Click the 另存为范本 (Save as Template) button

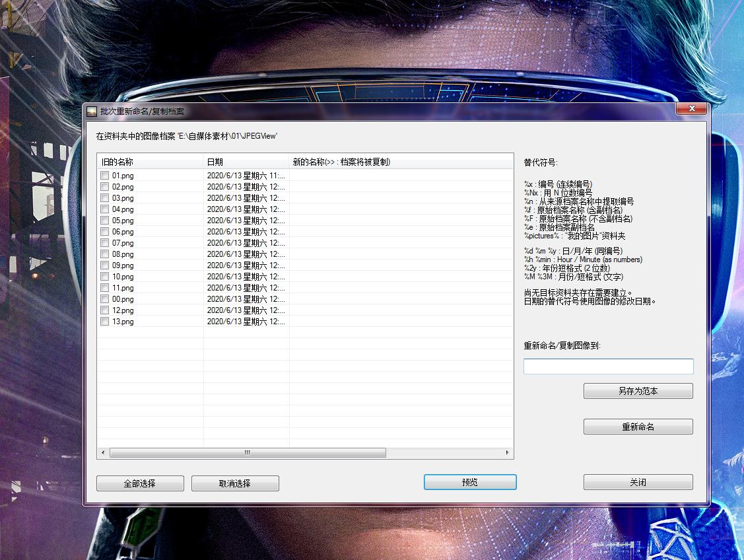638,391
